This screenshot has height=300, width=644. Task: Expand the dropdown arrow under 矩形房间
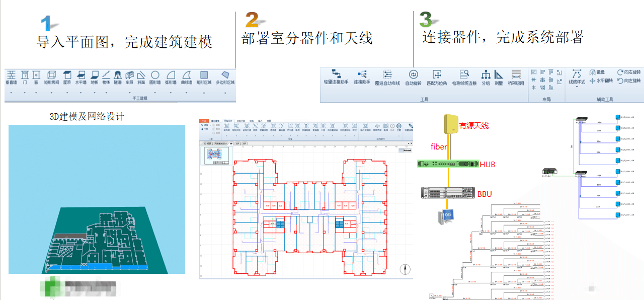[52, 93]
